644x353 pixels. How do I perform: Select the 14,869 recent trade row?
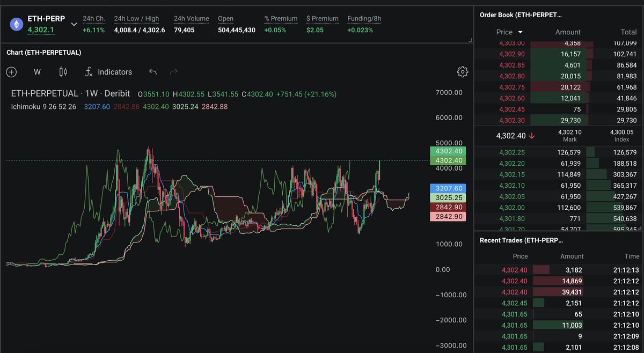pyautogui.click(x=558, y=281)
